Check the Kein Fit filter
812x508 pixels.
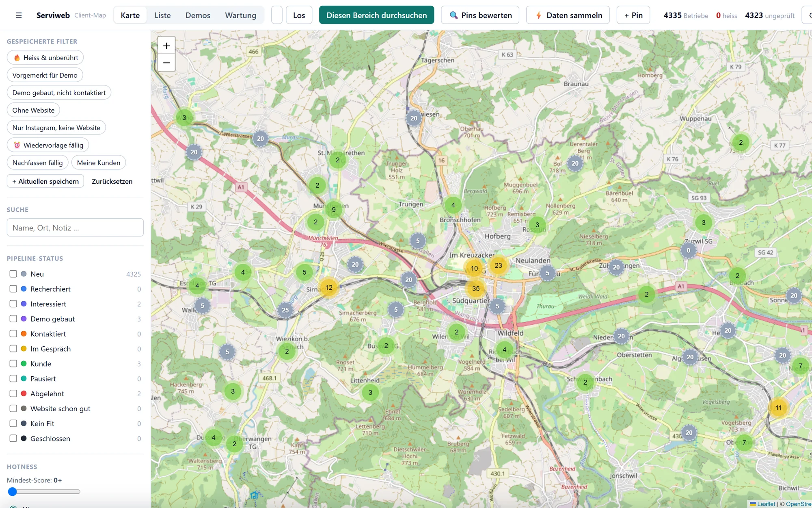13,423
